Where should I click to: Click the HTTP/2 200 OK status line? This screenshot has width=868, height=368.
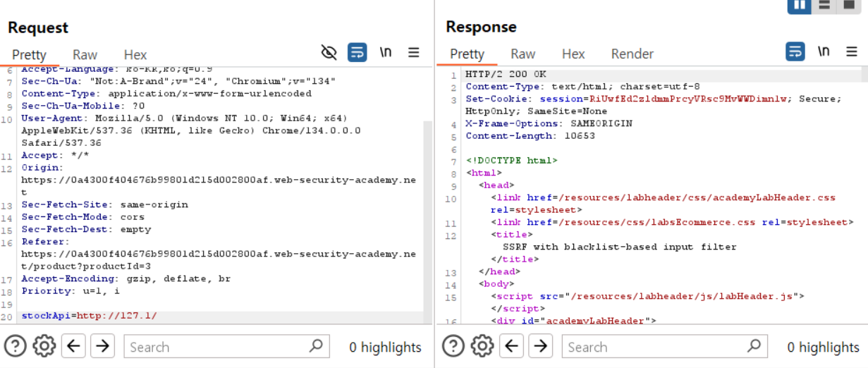coord(506,74)
